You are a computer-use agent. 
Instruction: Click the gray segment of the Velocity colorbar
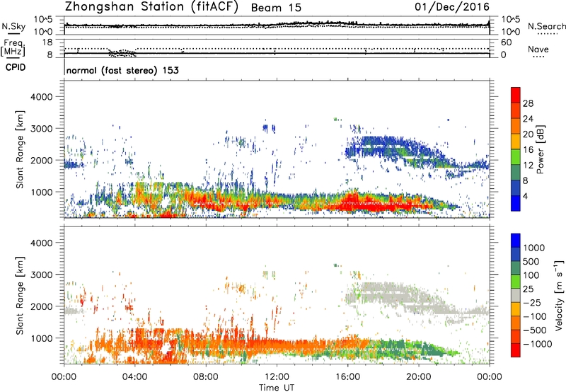point(516,295)
